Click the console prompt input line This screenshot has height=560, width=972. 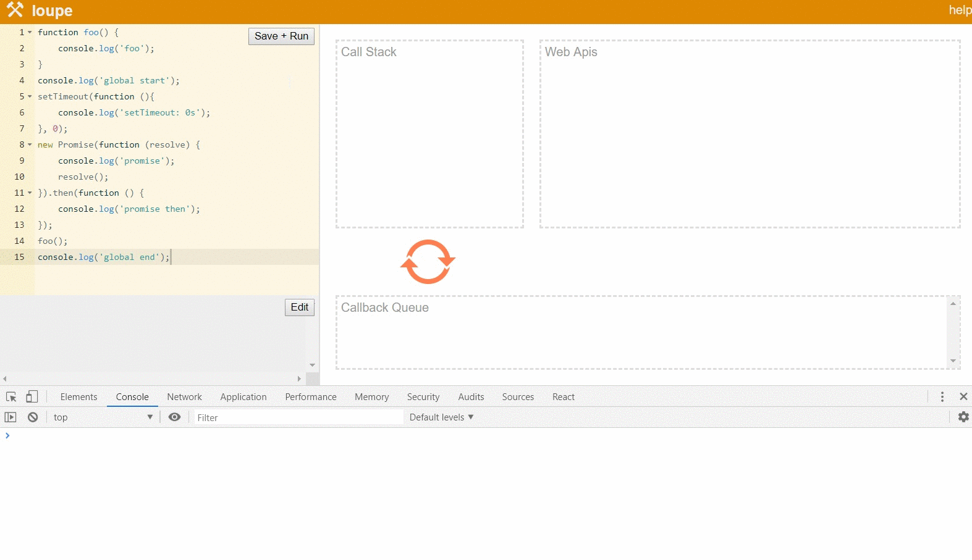coord(486,436)
